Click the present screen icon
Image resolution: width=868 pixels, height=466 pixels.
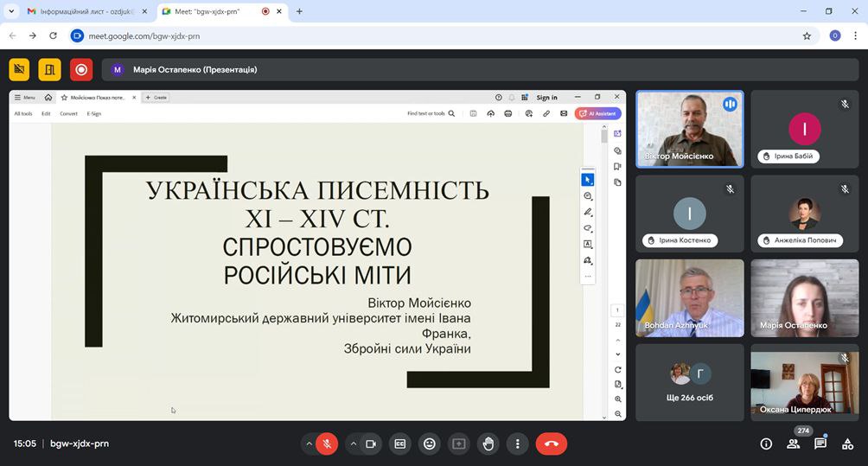click(x=458, y=444)
